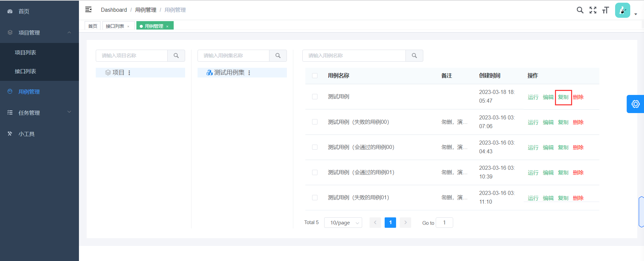Open the 项目 three-dot menu
Image resolution: width=644 pixels, height=261 pixels.
[129, 72]
